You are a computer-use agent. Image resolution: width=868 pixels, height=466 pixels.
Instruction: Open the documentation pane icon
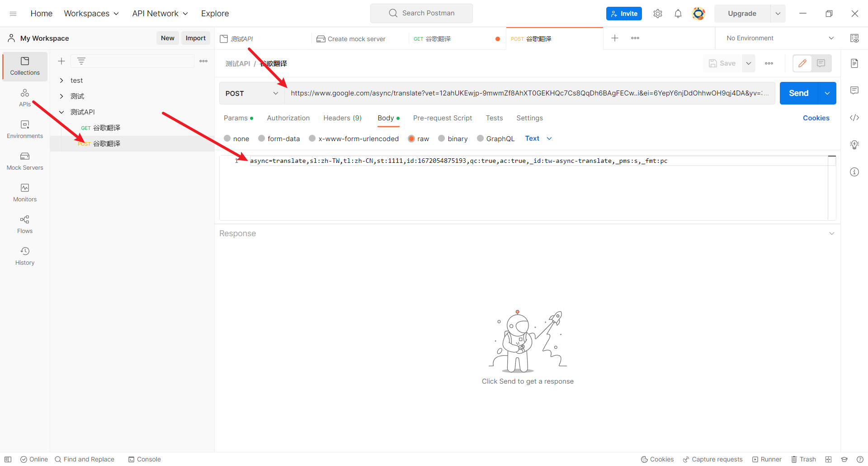pos(854,63)
